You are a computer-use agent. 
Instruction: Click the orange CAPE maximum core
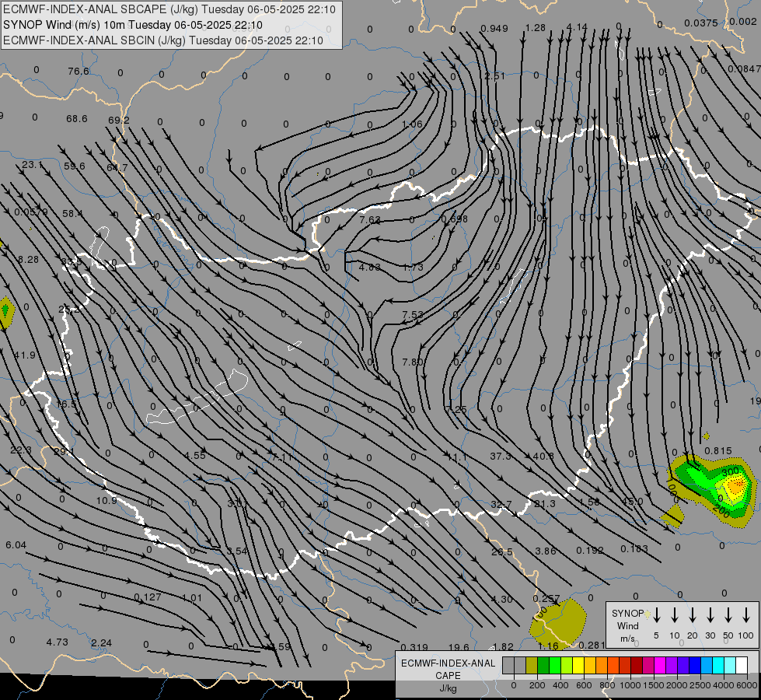[x=737, y=485]
